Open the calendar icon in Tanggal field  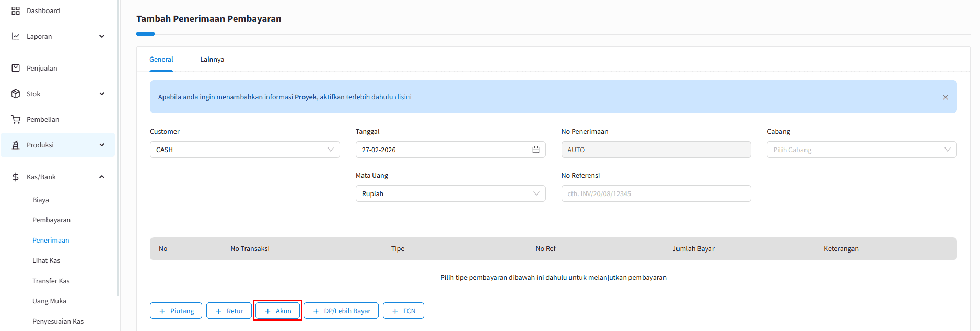(535, 150)
